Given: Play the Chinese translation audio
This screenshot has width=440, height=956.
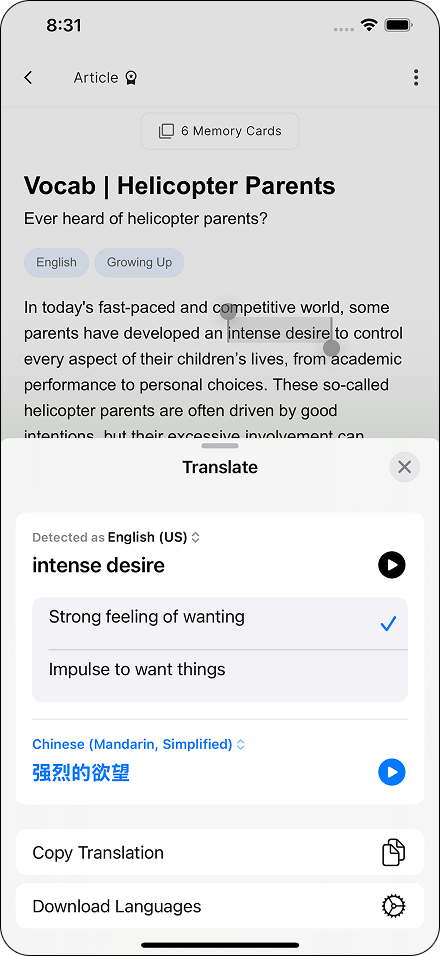Looking at the screenshot, I should coord(391,772).
